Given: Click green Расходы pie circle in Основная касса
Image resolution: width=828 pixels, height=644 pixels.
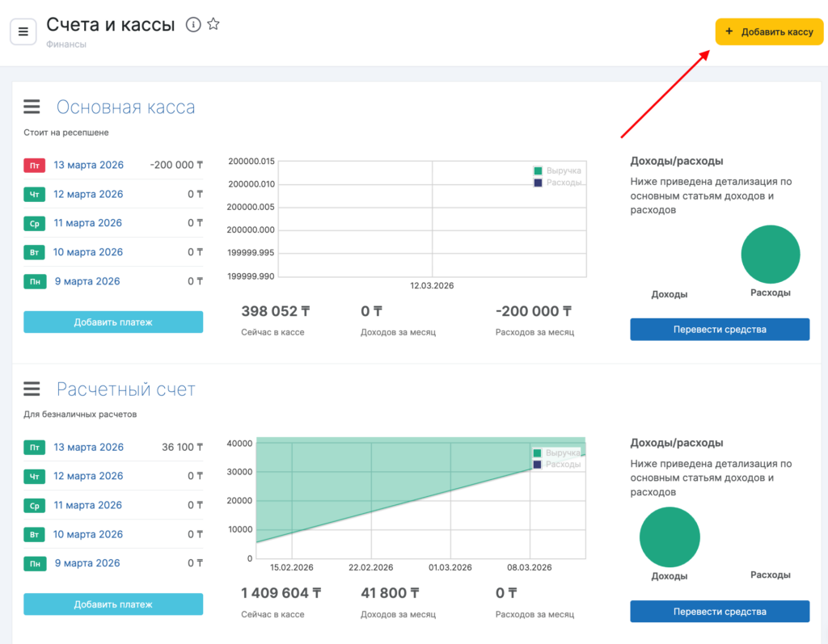Looking at the screenshot, I should (770, 255).
